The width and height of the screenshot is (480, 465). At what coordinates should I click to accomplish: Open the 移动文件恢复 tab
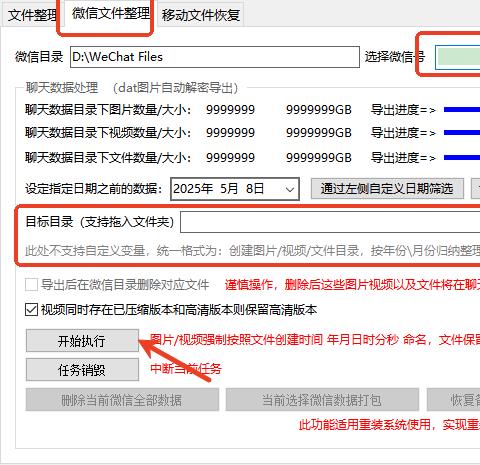point(201,15)
